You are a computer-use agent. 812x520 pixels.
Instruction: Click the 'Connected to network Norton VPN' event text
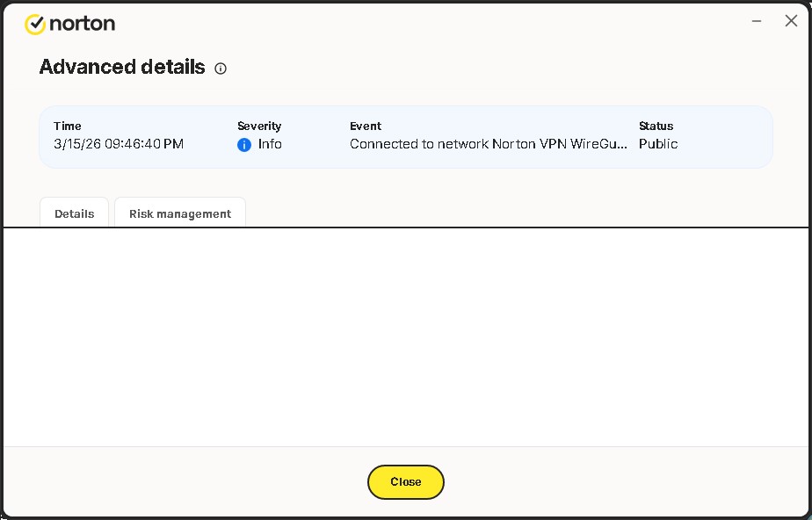point(489,144)
